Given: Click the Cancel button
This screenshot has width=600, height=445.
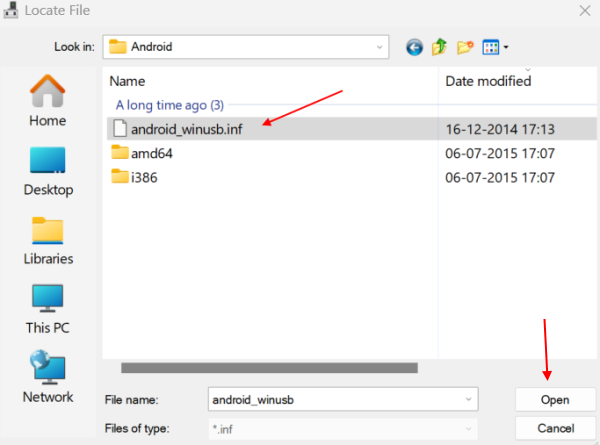Looking at the screenshot, I should click(555, 428).
